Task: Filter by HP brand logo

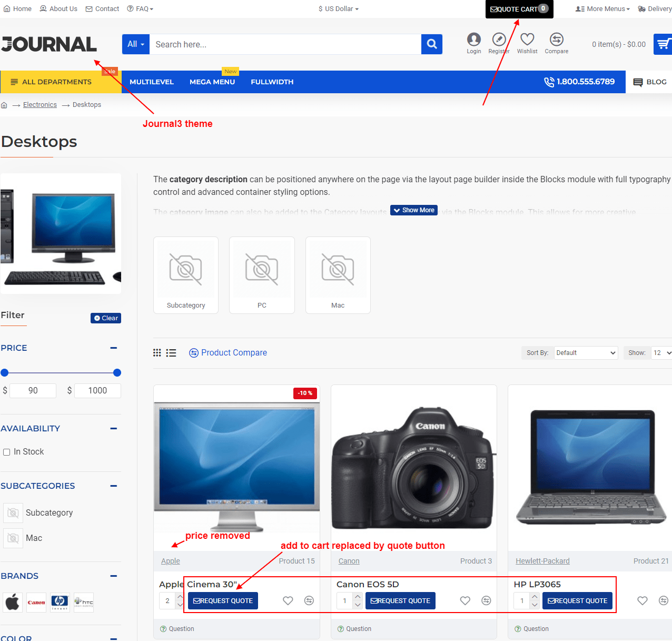Action: [x=60, y=602]
